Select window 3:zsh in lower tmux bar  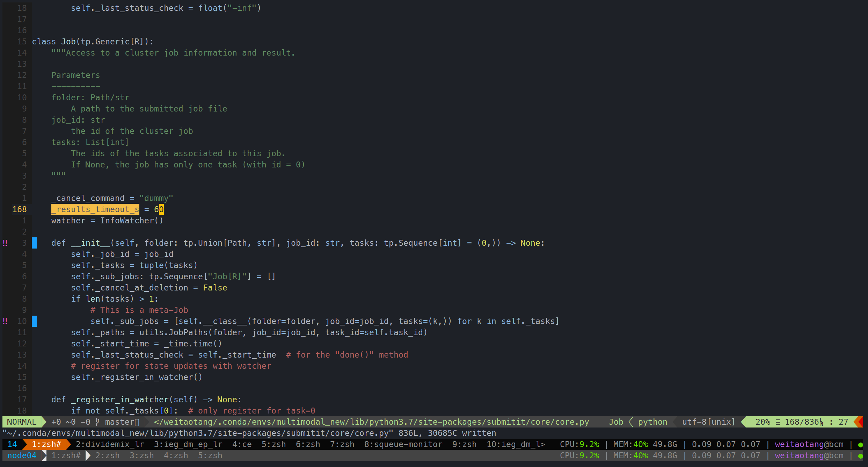click(x=142, y=455)
